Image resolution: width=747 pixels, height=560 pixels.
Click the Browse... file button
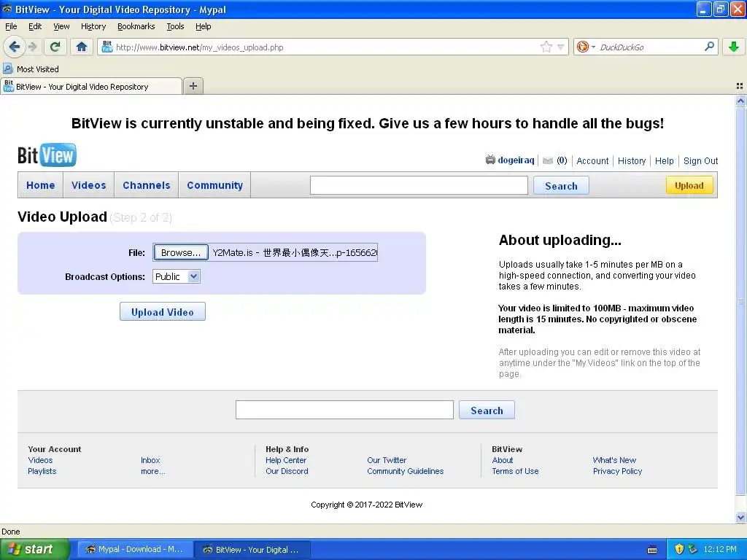click(x=181, y=252)
